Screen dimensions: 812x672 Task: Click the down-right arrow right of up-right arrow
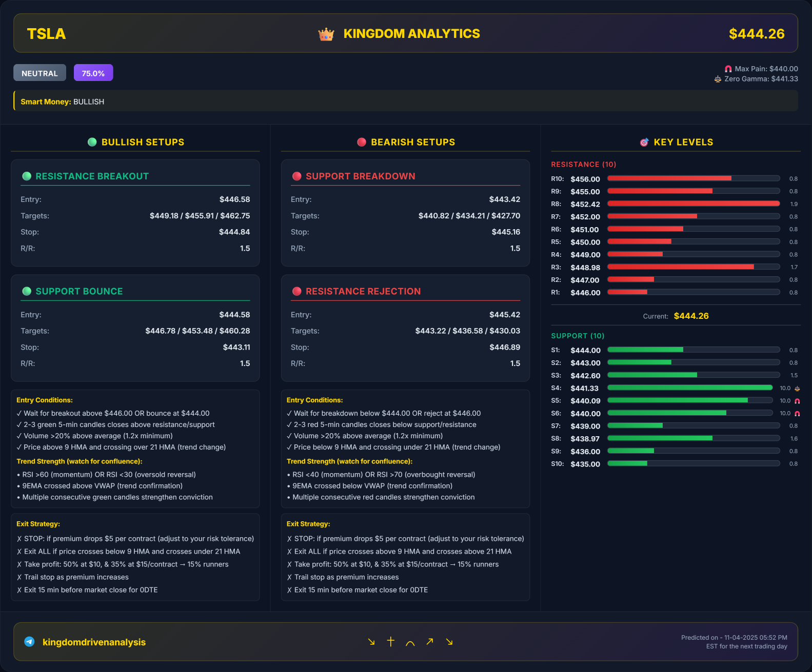(x=449, y=642)
